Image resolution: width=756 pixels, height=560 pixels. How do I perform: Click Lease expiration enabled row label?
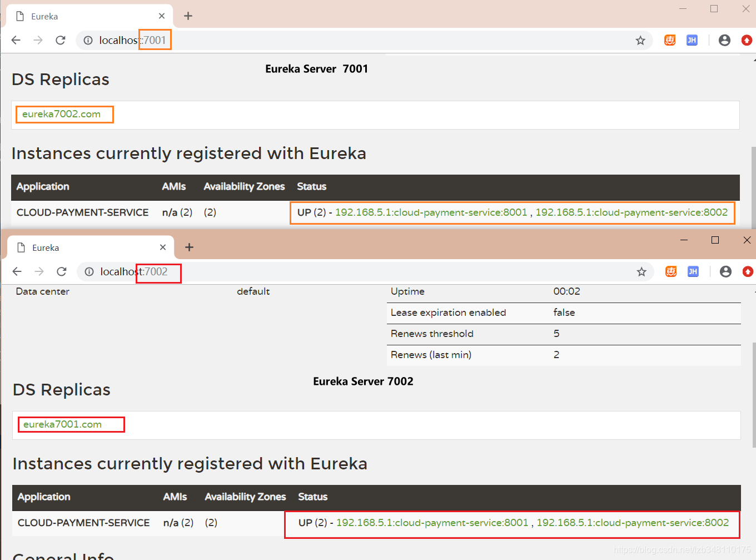[448, 313]
